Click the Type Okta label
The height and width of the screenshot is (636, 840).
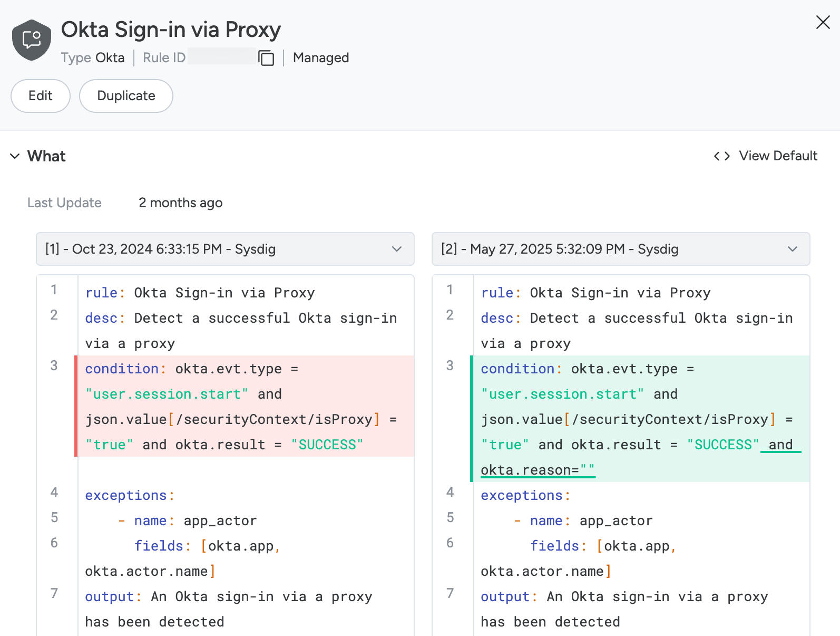[93, 57]
